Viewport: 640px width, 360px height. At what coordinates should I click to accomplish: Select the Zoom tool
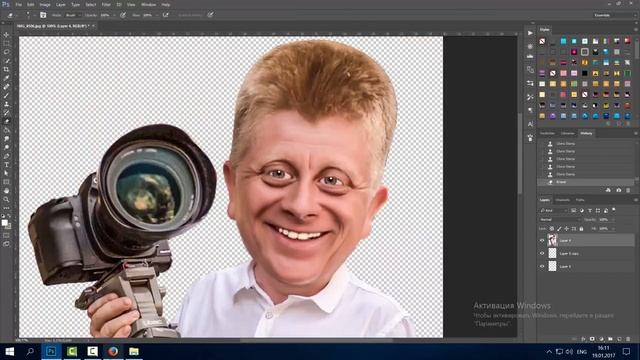6,199
